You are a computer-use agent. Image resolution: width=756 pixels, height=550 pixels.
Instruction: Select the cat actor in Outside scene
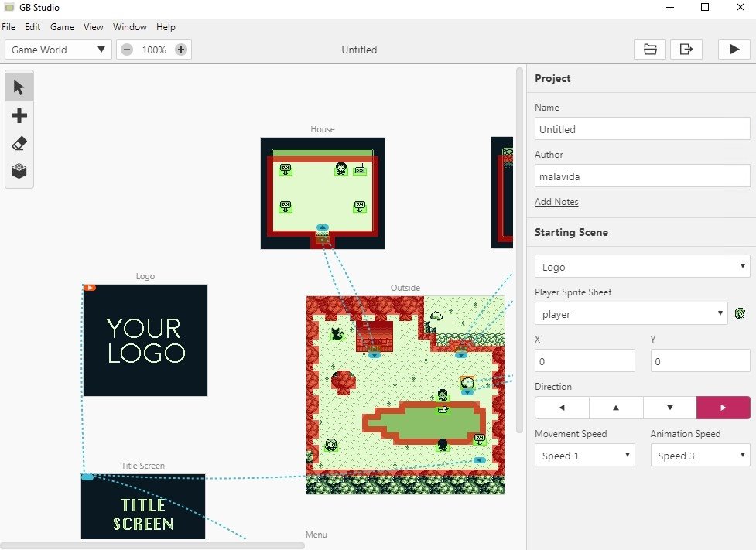coord(337,333)
